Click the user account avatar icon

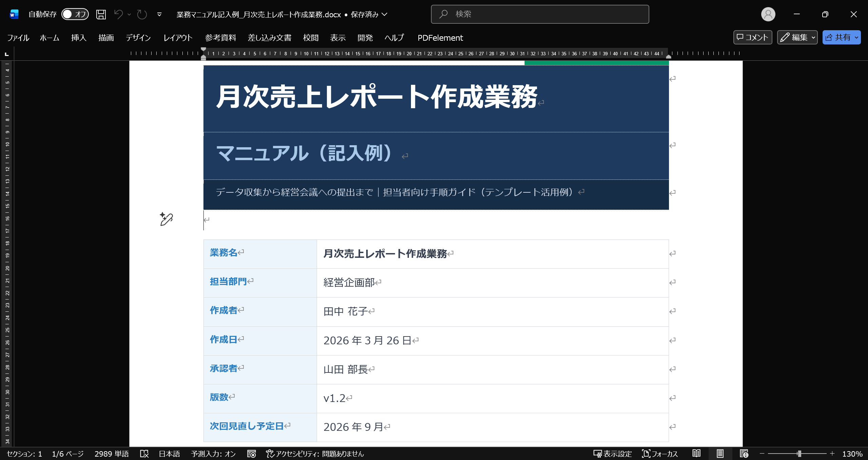(x=768, y=14)
